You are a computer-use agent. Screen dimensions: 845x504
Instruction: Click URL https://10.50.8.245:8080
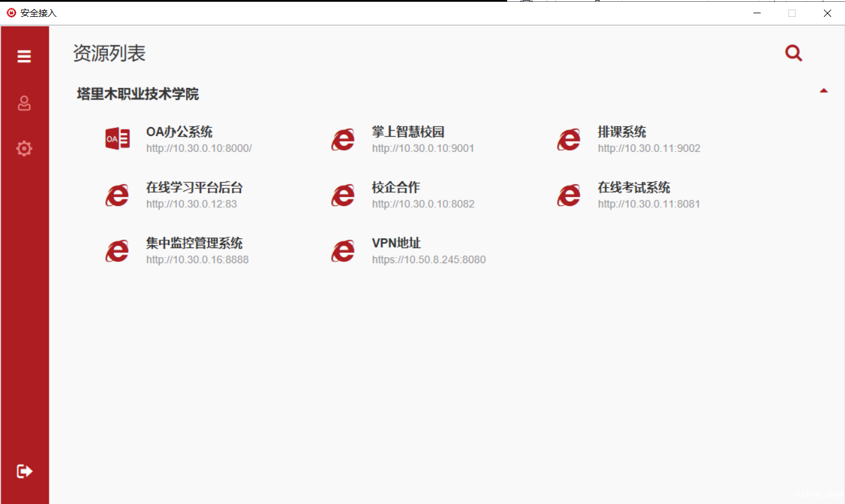pyautogui.click(x=429, y=260)
